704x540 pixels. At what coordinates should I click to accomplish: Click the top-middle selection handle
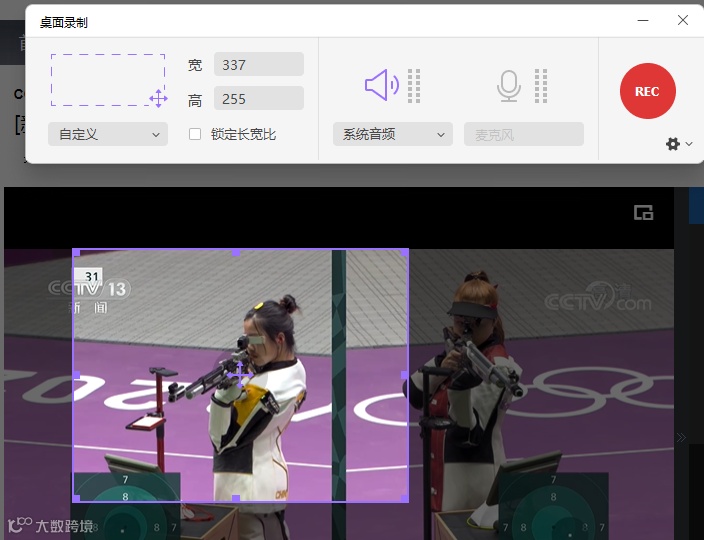236,253
